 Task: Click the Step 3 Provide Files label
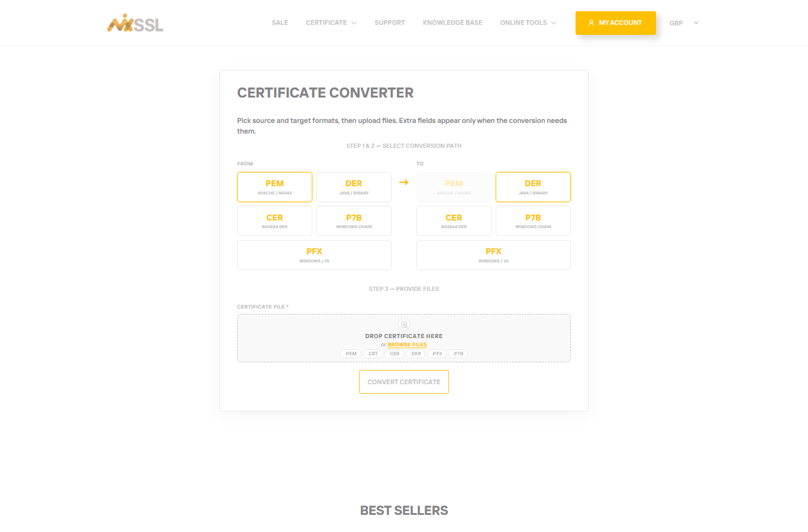404,289
